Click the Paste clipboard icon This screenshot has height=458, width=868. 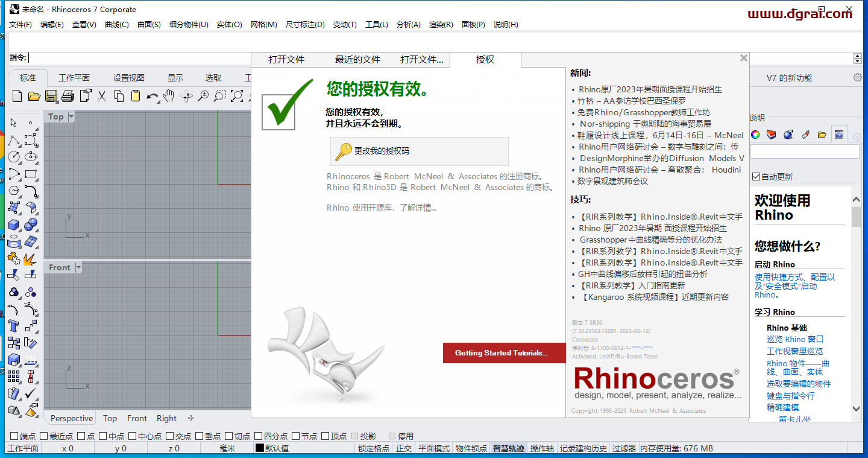click(x=136, y=96)
